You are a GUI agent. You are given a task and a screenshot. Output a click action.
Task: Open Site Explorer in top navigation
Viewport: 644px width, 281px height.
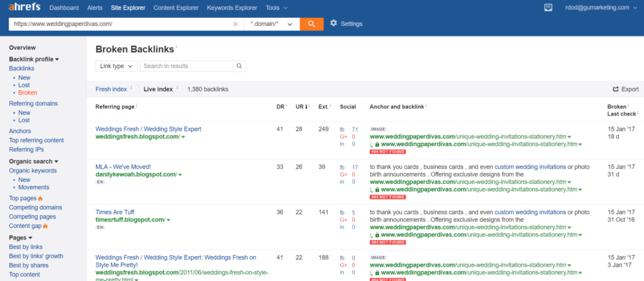(128, 8)
